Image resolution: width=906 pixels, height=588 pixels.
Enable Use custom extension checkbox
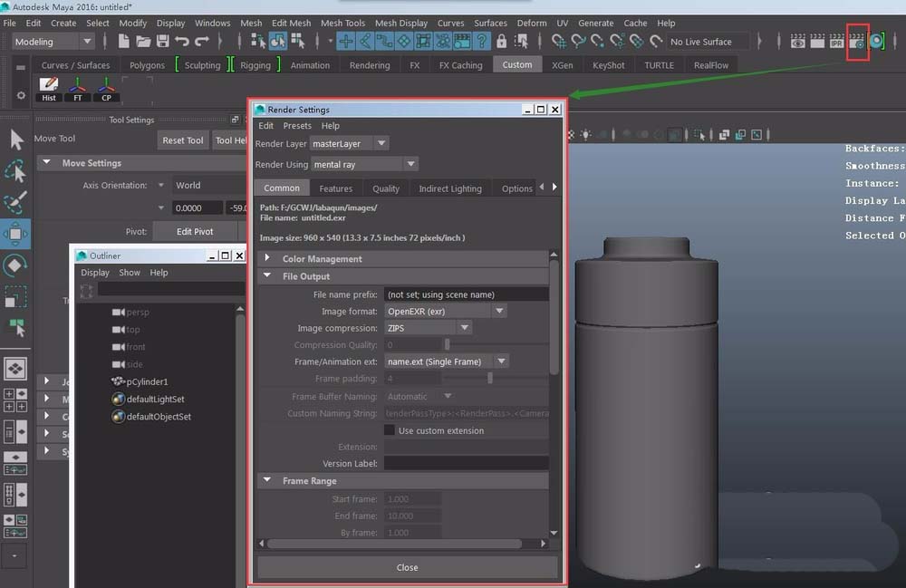click(390, 430)
